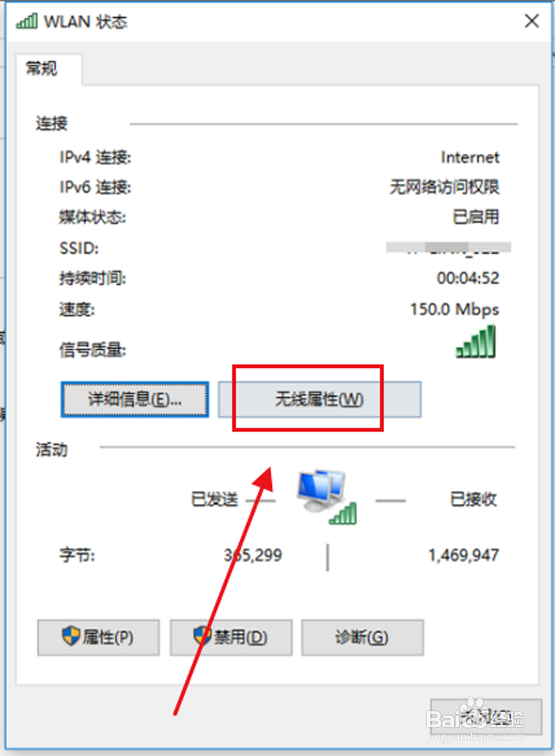Click the 无网络访问权限 IPv6 status
Viewport: 555px width, 756px height.
444,187
